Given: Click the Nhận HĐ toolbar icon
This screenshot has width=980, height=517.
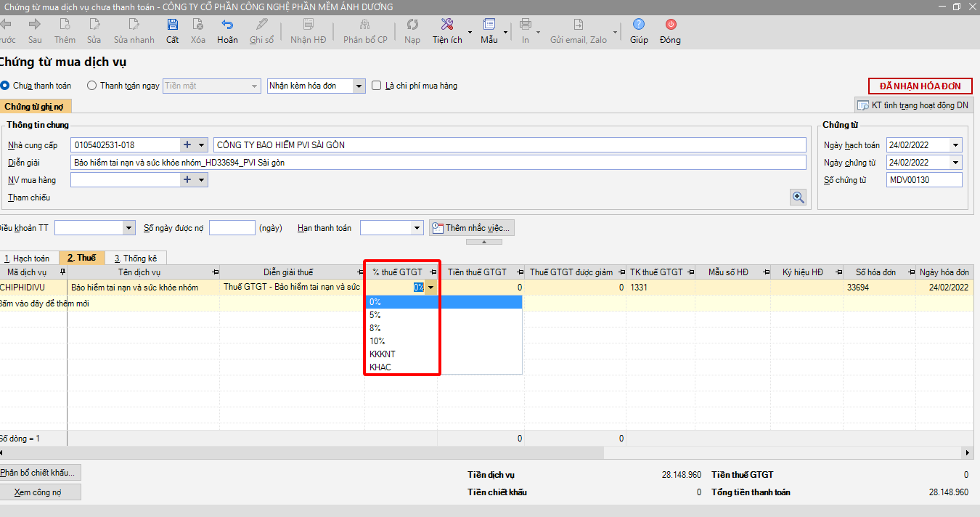Looking at the screenshot, I should (309, 25).
